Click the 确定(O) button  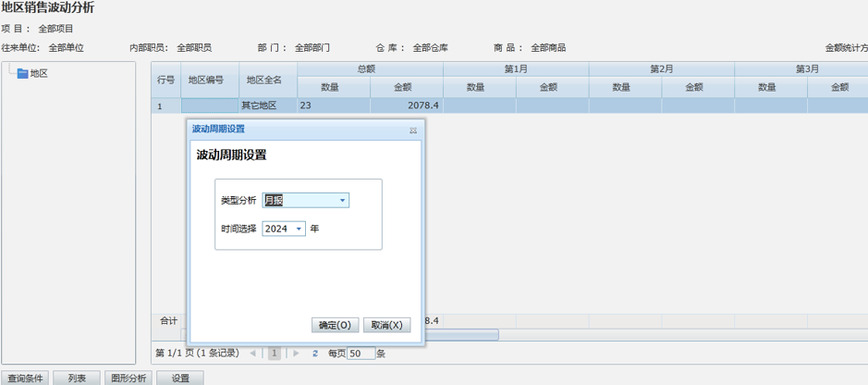335,325
